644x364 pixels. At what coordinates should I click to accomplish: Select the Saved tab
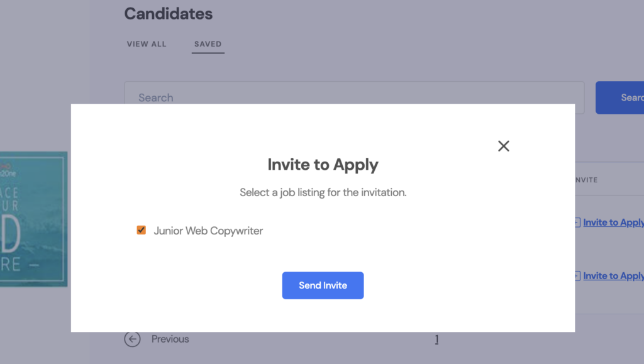click(x=208, y=44)
